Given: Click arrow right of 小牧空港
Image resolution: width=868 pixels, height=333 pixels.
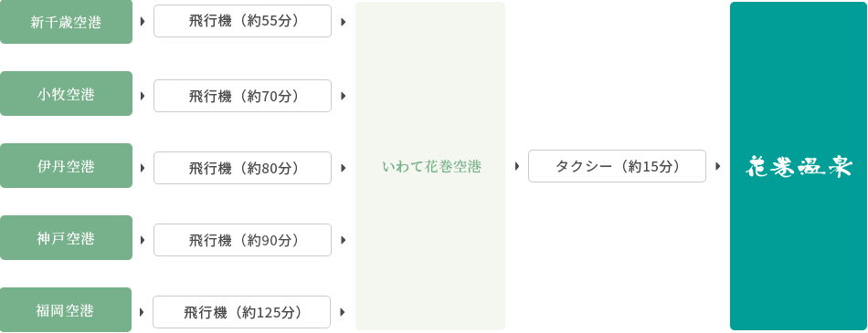Looking at the screenshot, I should 143,96.
